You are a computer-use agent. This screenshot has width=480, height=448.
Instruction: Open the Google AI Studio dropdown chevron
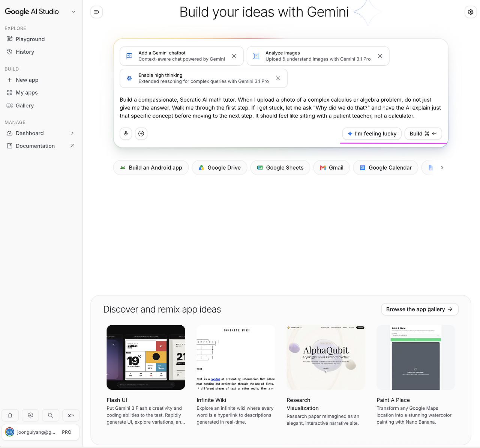point(73,12)
